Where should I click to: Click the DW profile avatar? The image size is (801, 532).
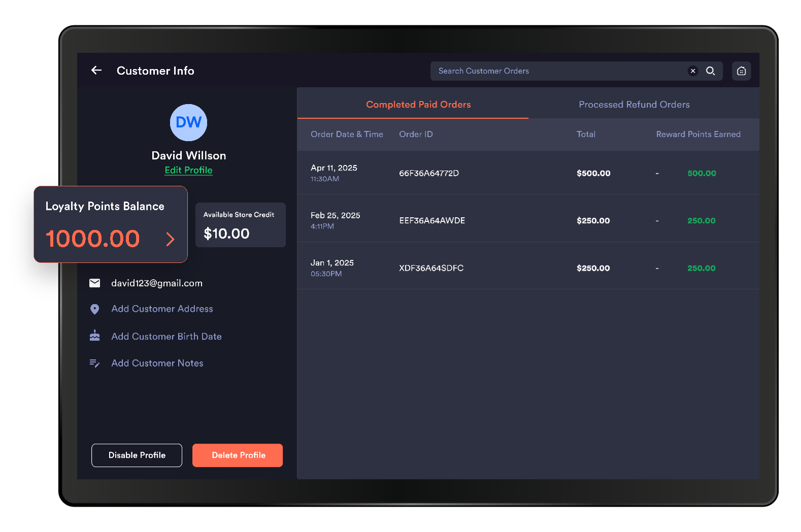188,122
